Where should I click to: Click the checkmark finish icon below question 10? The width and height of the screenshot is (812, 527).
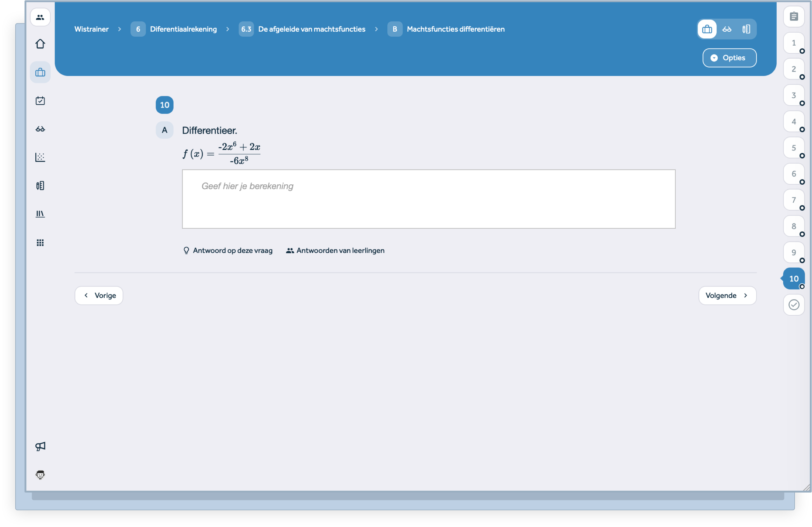point(794,304)
